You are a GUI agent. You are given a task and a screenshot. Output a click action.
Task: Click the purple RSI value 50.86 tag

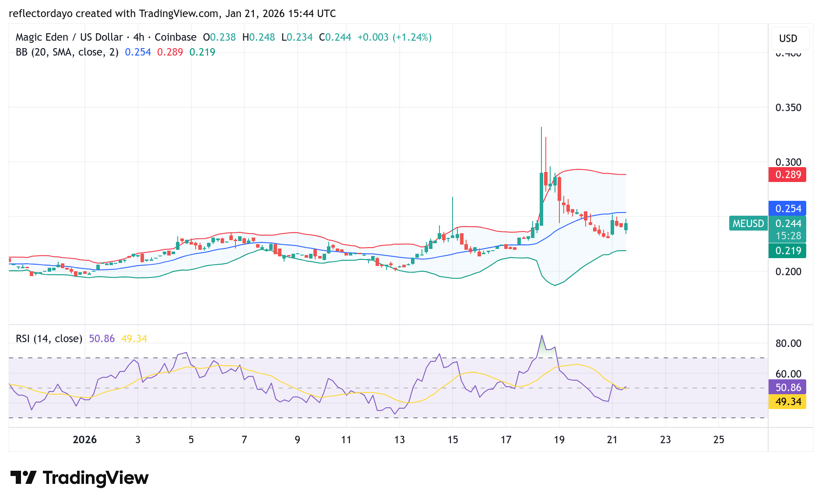(787, 387)
